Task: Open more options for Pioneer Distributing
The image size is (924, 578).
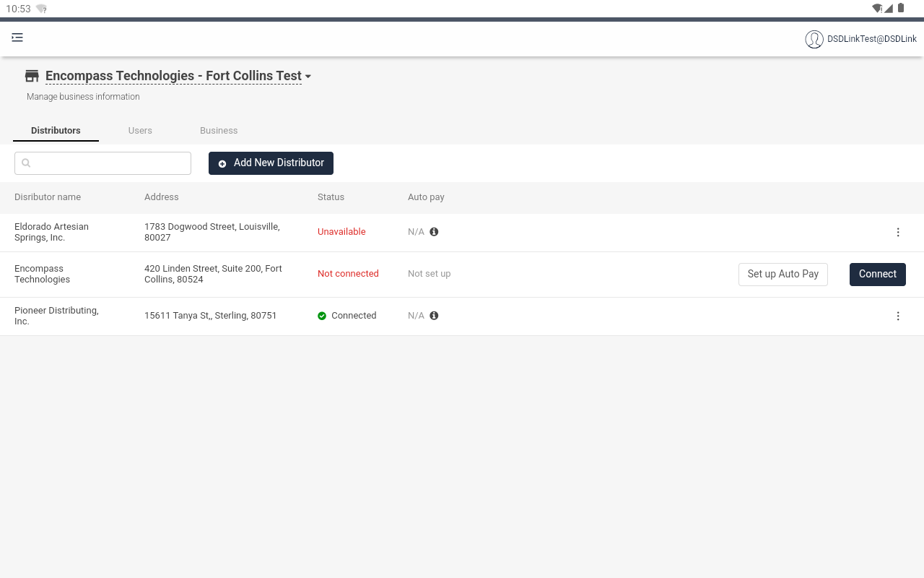Action: [898, 316]
